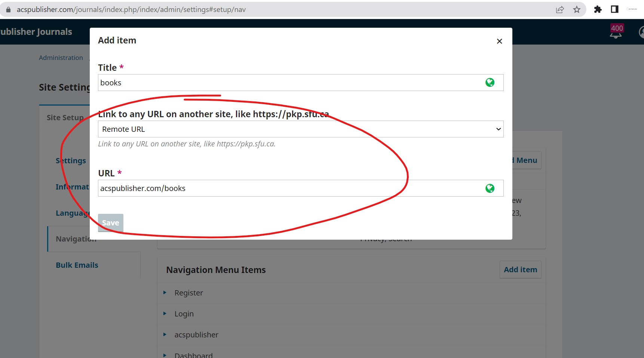
Task: Open the Bulk Emails tab
Action: pyautogui.click(x=77, y=265)
